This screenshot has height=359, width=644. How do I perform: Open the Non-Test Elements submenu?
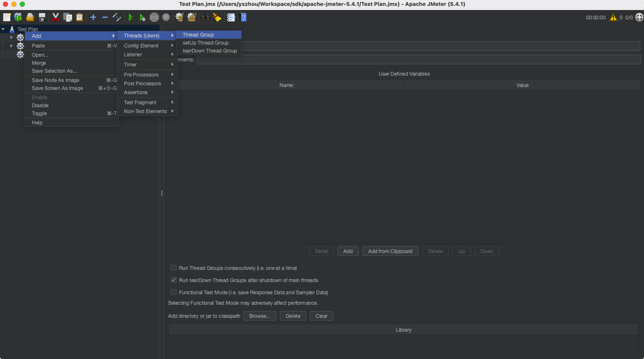147,111
